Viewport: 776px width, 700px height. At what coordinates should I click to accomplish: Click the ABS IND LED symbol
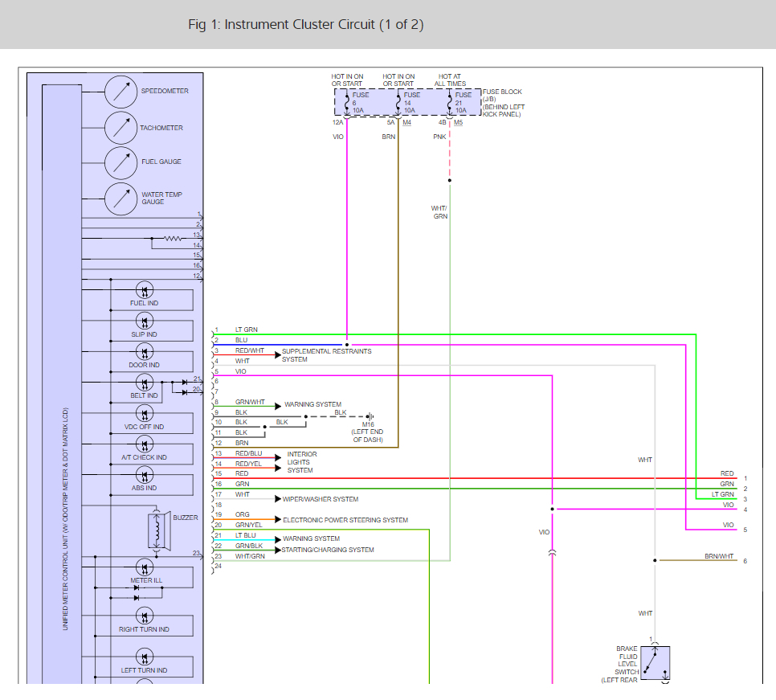coord(145,476)
